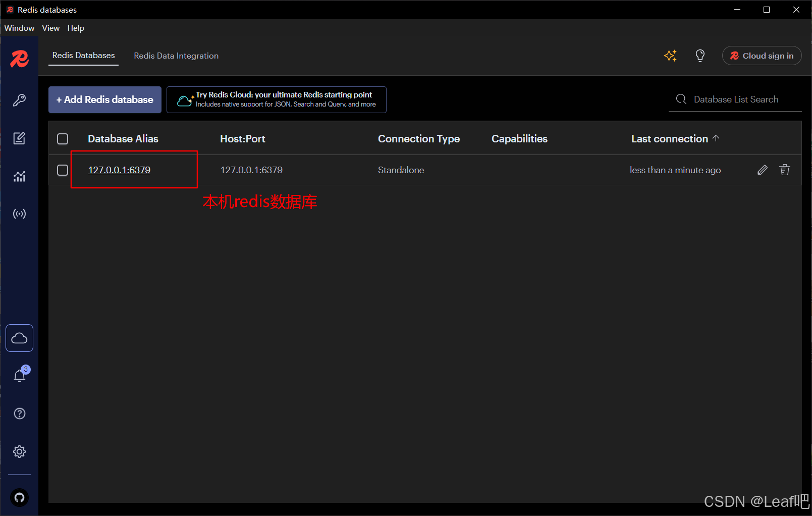Maximize the Redis databases window
The image size is (812, 516).
coord(767,10)
